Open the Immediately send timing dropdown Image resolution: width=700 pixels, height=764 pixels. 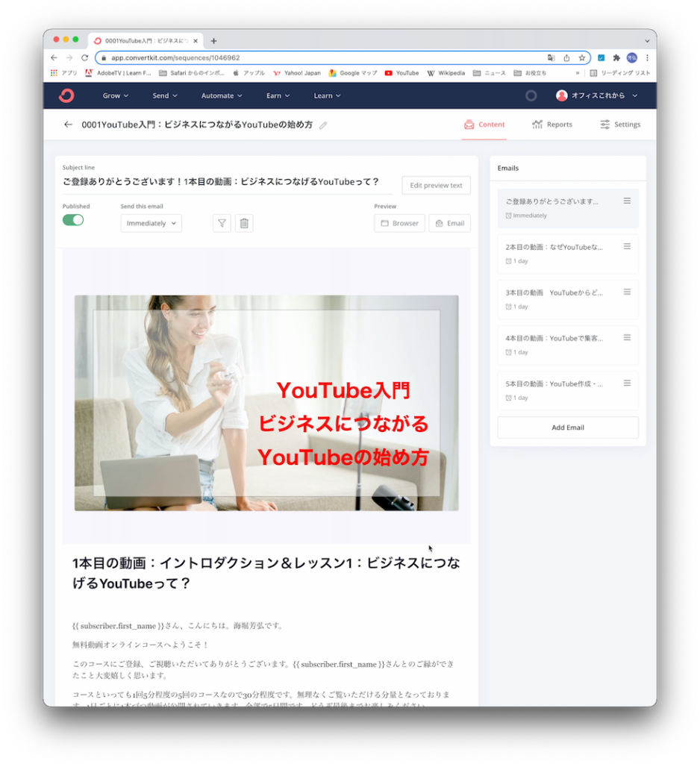(151, 223)
